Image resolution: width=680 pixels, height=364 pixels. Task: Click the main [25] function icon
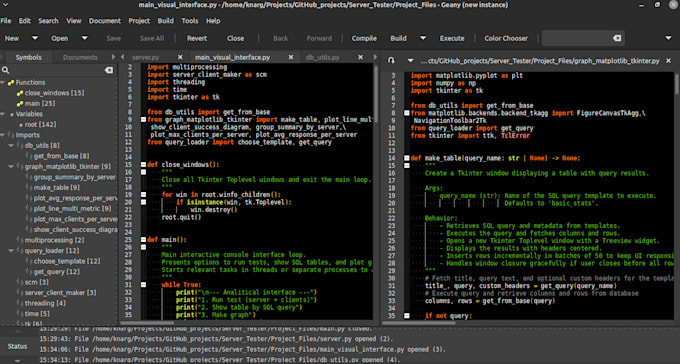point(20,103)
